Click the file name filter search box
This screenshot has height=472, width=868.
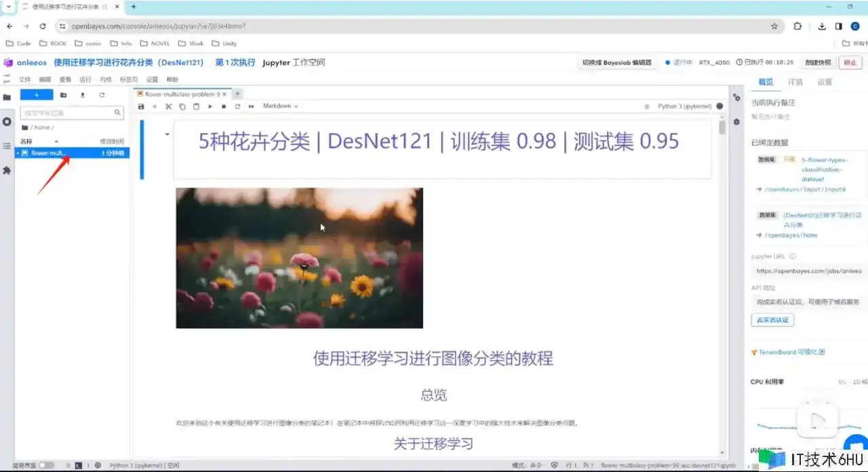point(72,113)
